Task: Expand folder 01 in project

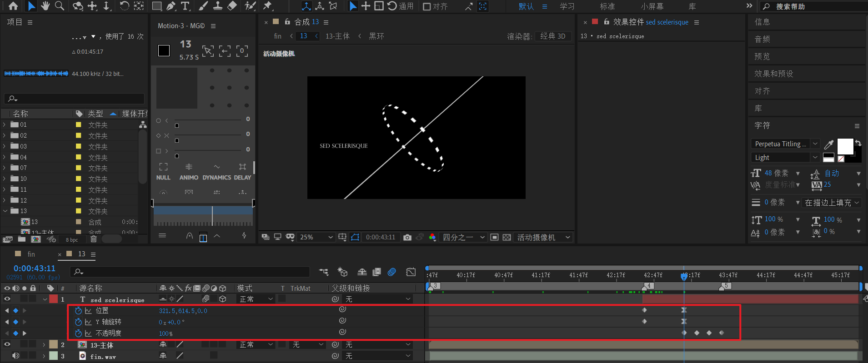Action: 4,124
